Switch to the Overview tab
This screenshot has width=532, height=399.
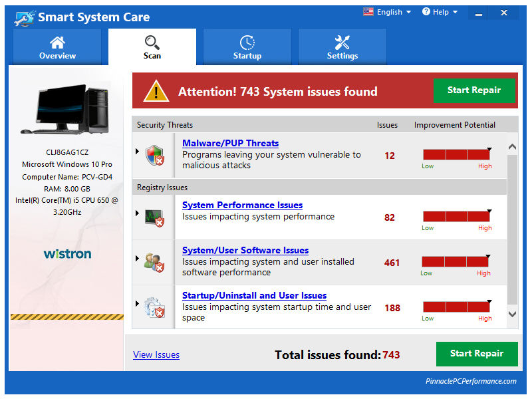point(58,47)
